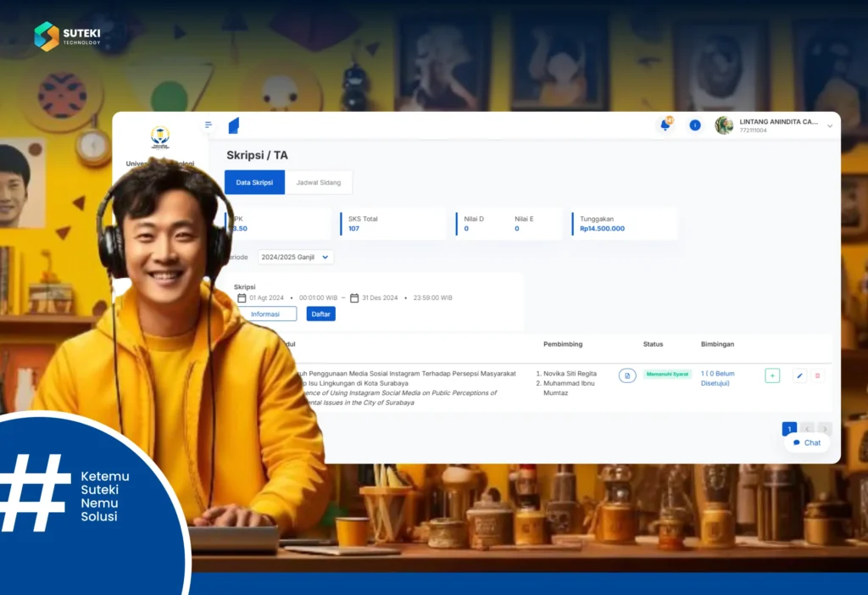This screenshot has width=868, height=595.
Task: Open the 2024/2025 Ganjil period dropdown
Action: [x=295, y=257]
